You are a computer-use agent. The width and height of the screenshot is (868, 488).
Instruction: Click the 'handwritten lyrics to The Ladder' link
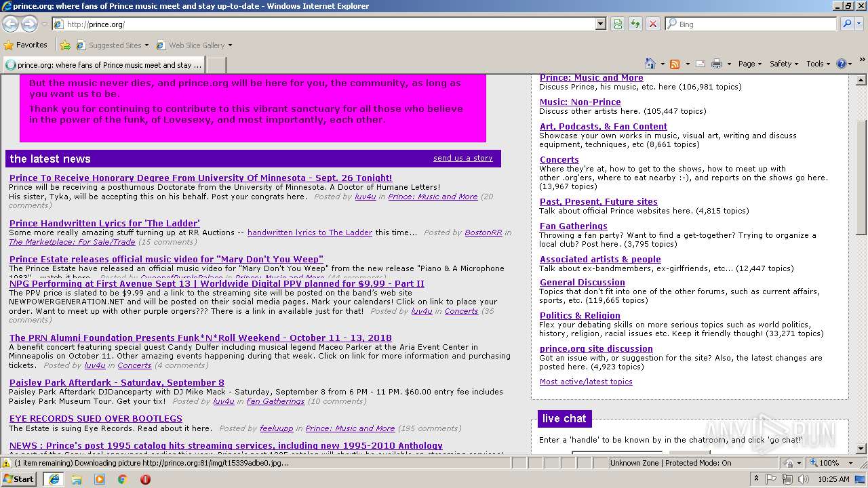310,232
